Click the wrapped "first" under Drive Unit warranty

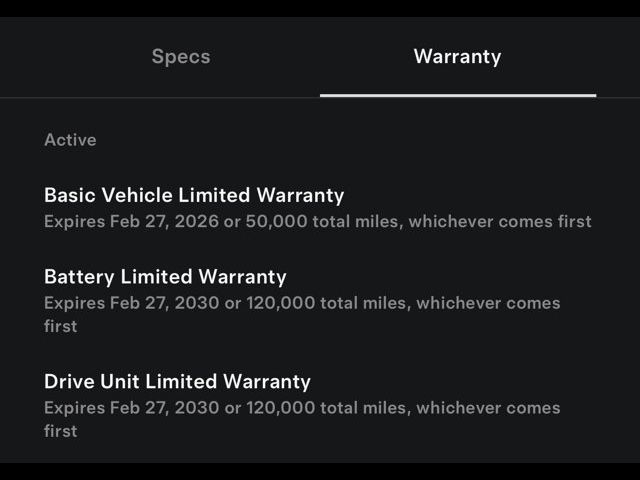click(60, 431)
